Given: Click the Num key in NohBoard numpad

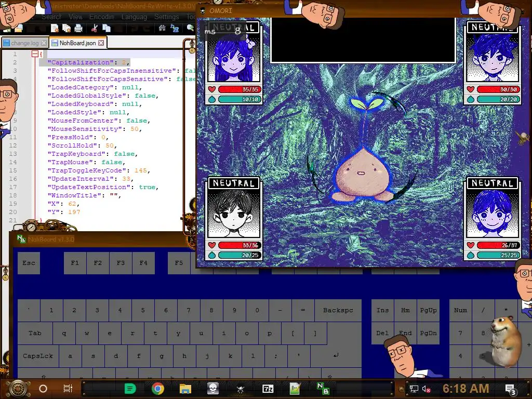Looking at the screenshot, I should click(460, 310).
